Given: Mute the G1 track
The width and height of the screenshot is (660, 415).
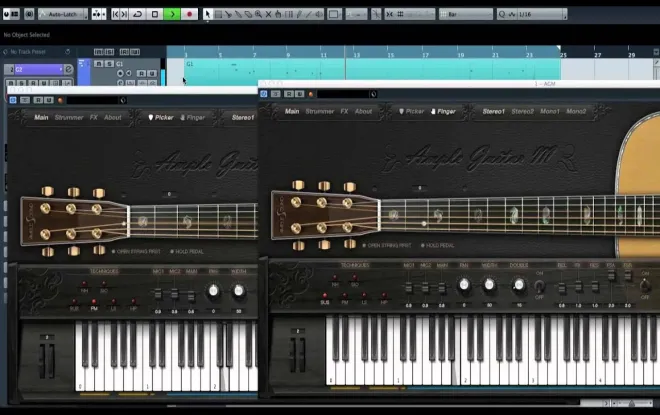Looking at the screenshot, I should tap(98, 64).
